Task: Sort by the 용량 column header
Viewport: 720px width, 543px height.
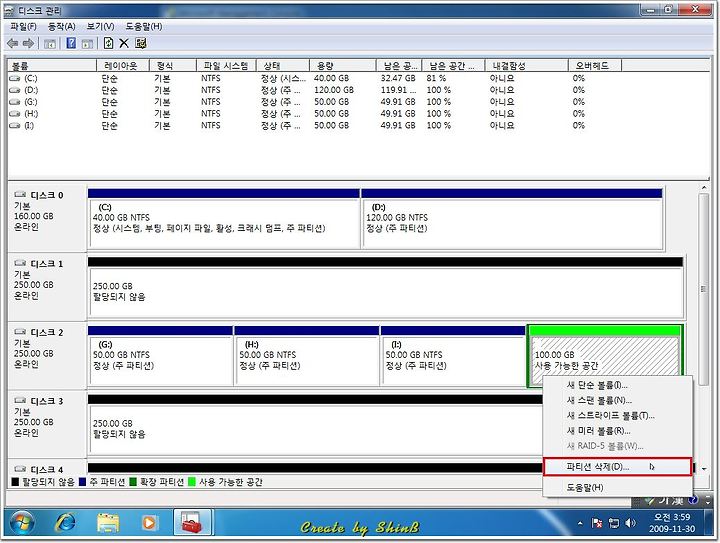Action: 343,66
